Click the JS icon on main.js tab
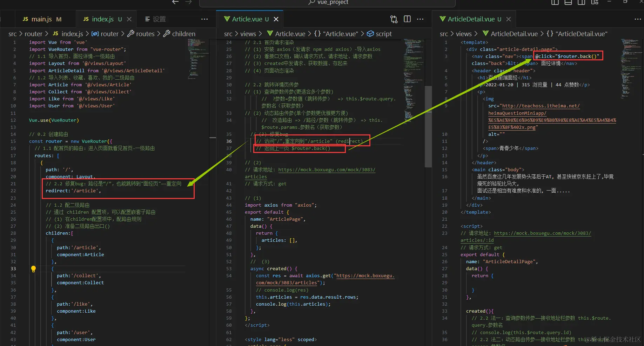 click(x=25, y=19)
